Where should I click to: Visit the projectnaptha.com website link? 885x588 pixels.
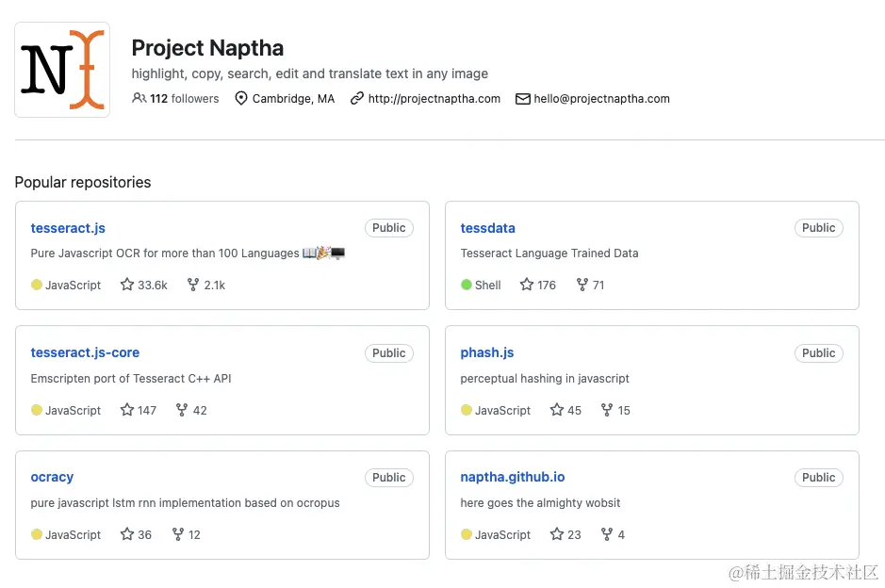coord(434,98)
